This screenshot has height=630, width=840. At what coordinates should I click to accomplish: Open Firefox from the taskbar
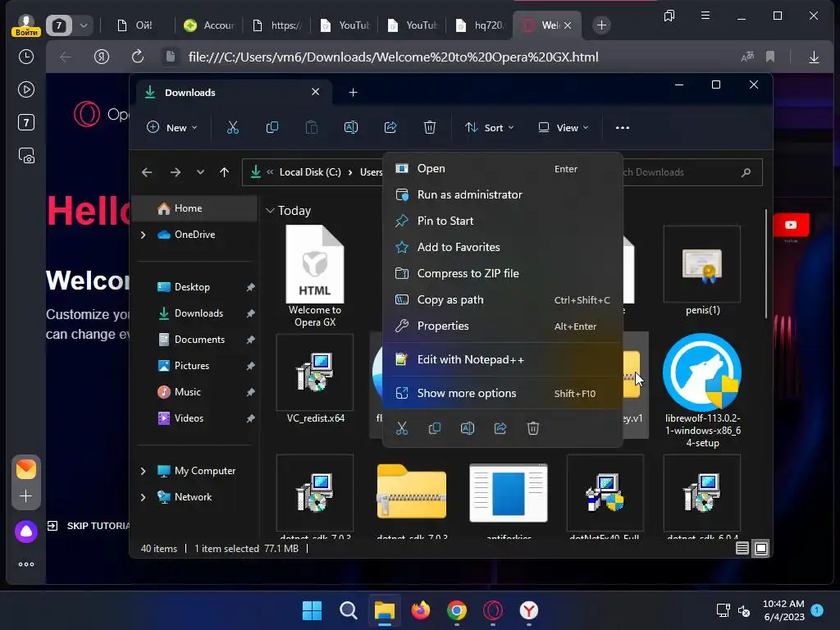[421, 610]
